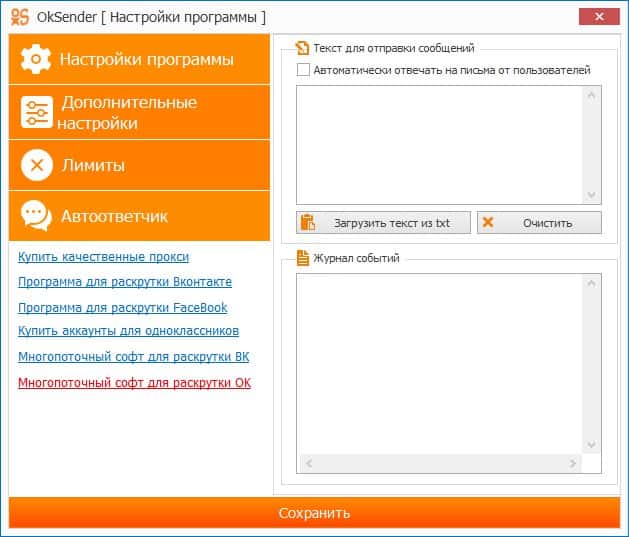Image resolution: width=629 pixels, height=537 pixels.
Task: Open the Лимиты settings tab
Action: 140,165
